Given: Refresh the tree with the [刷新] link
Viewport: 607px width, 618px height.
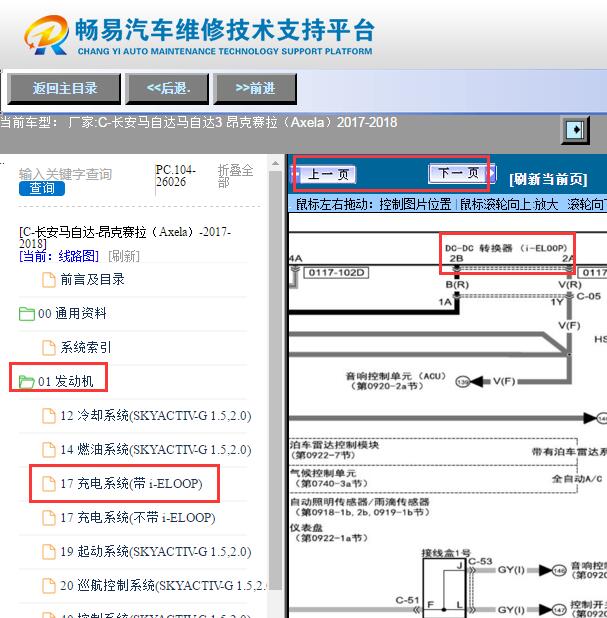Looking at the screenshot, I should click(x=124, y=256).
